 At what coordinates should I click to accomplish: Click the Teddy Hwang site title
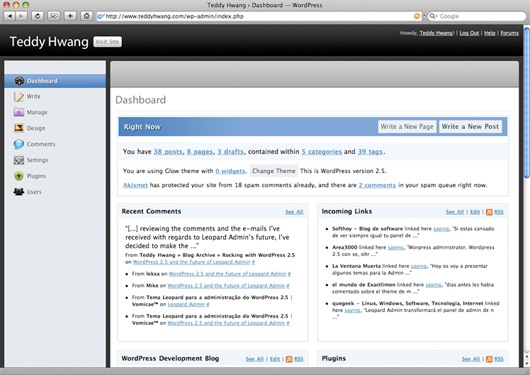pos(49,42)
